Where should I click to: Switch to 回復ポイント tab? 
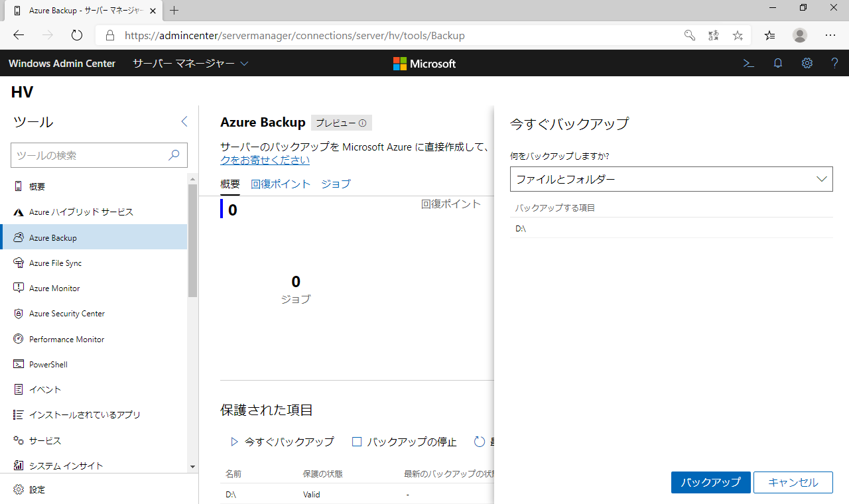(281, 184)
